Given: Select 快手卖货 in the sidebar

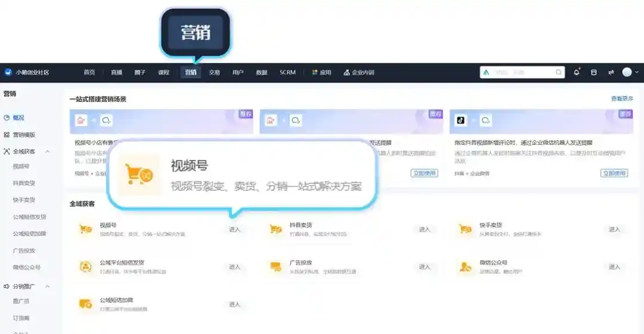Looking at the screenshot, I should click(x=24, y=200).
